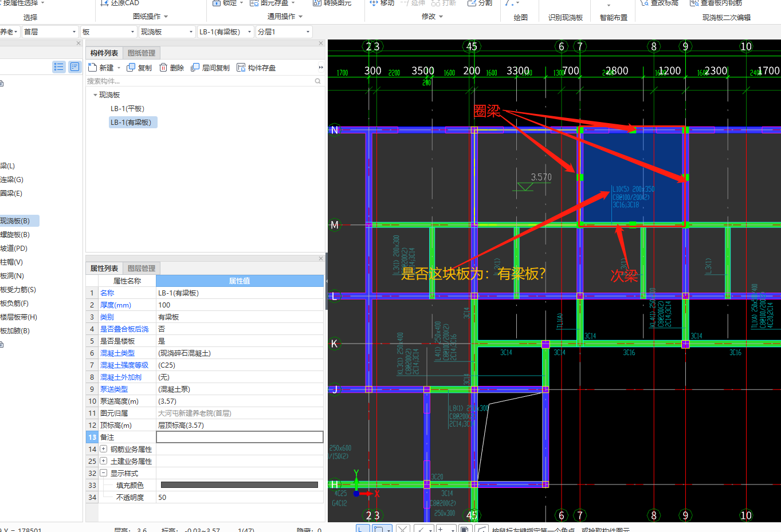781x532 pixels.
Task: Select 楼层板带(H) in the navigation list
Action: click(19, 317)
